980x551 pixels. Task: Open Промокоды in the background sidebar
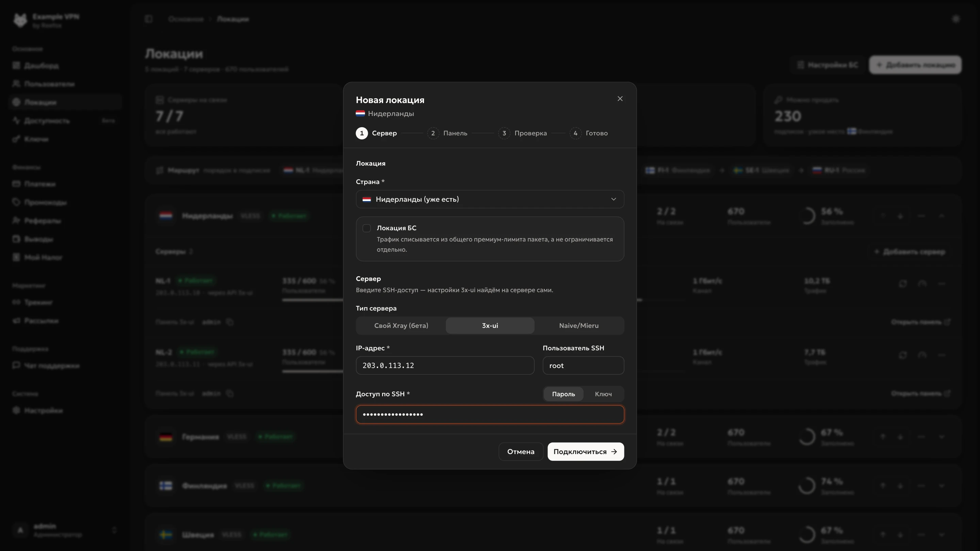[65, 202]
